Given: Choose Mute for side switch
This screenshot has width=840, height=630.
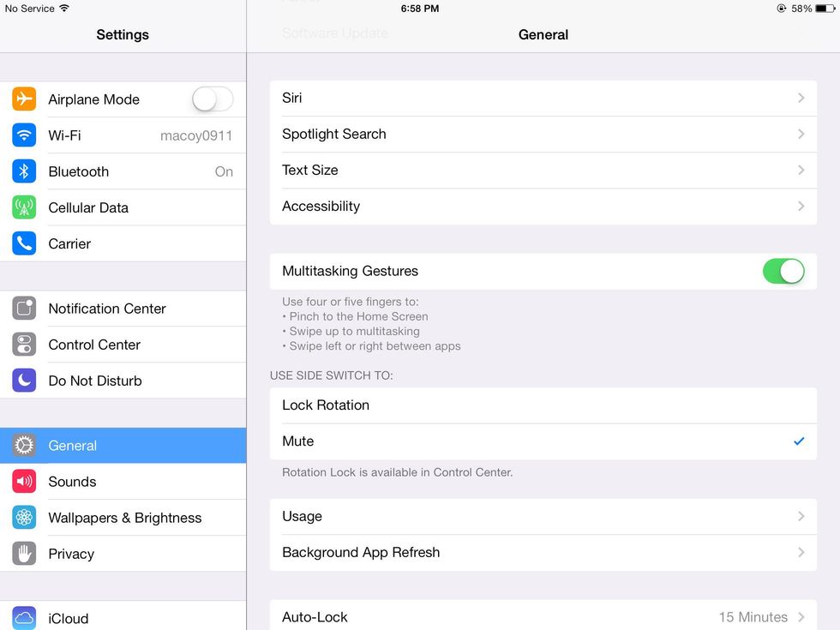Looking at the screenshot, I should [x=543, y=441].
